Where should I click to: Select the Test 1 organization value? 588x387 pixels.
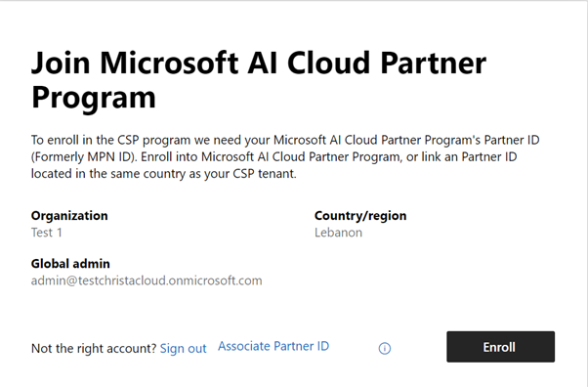point(47,233)
